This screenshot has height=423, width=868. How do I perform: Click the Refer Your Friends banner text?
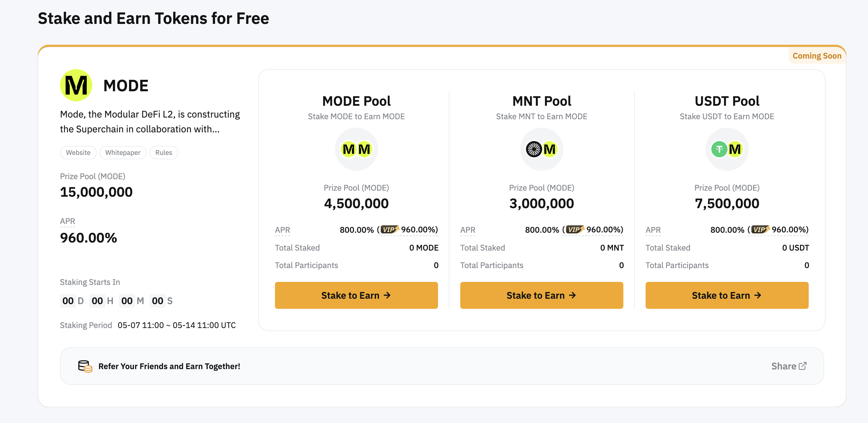pyautogui.click(x=169, y=366)
